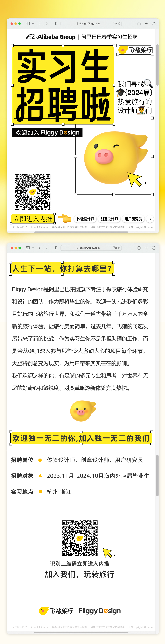Click the text 2023.11月-2024.10月海内外应届毕业生

98,476
